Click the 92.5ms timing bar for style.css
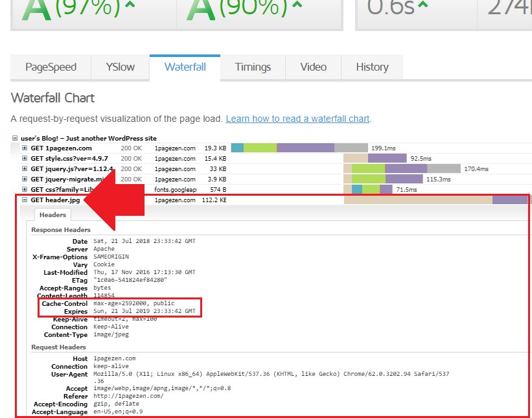Image resolution: width=532 pixels, height=418 pixels. [x=375, y=158]
